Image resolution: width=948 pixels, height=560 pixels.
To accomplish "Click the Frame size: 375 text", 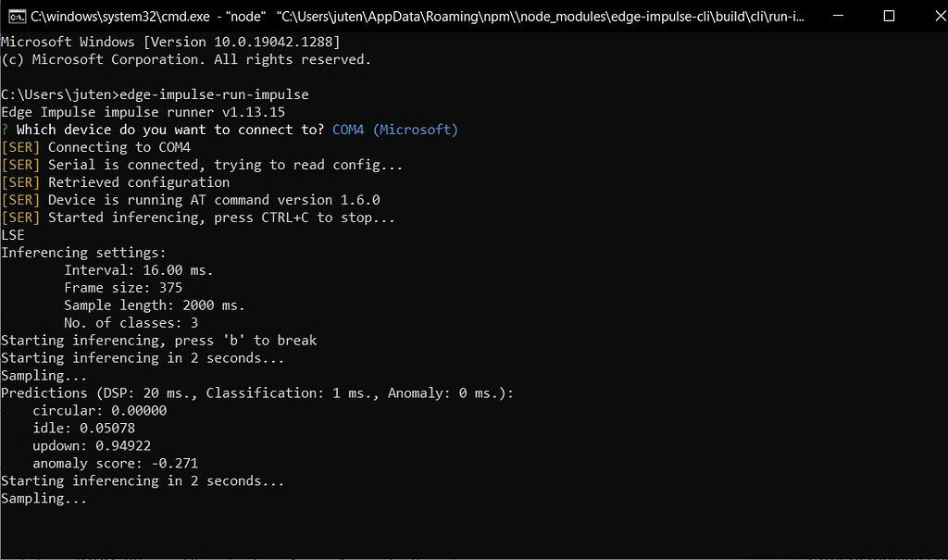I will point(121,287).
